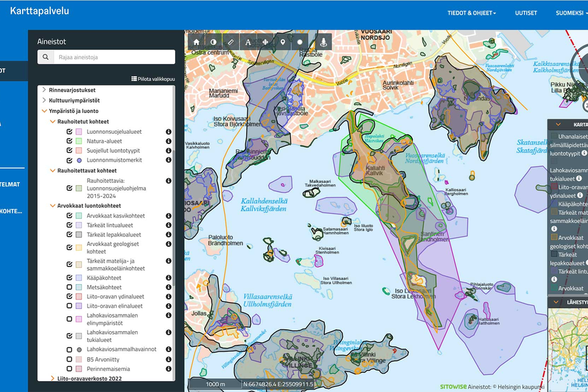Click the home icon in map toolbar

tap(197, 42)
